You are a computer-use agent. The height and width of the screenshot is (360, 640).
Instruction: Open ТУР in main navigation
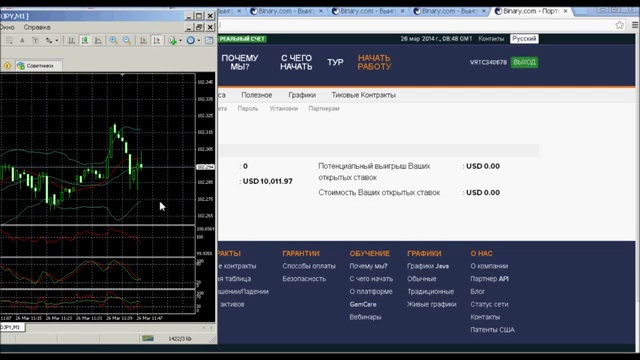tap(335, 62)
